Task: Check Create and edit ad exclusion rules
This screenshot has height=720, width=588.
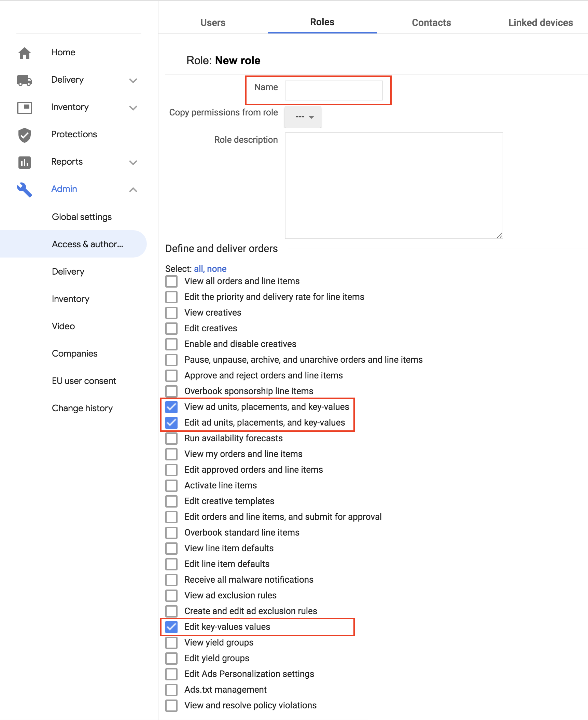Action: tap(171, 611)
